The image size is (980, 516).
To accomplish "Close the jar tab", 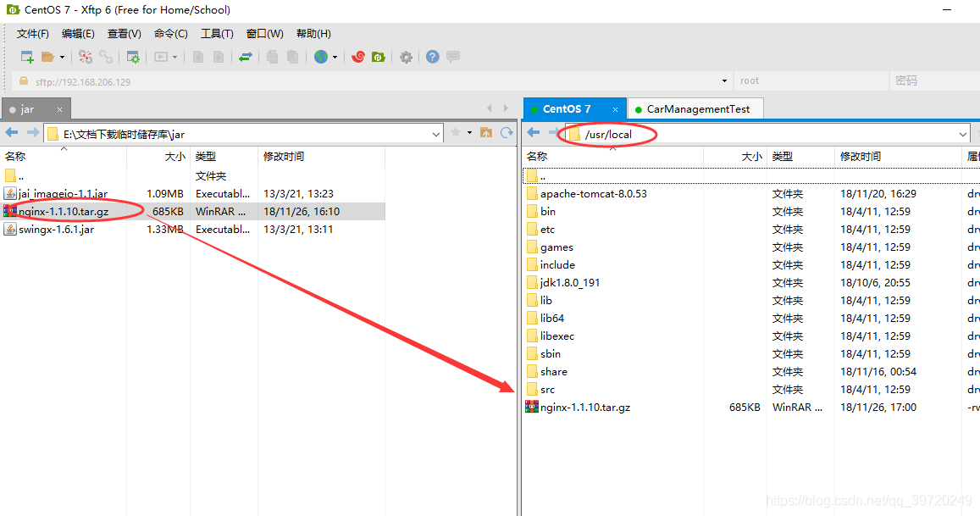I will (x=60, y=109).
